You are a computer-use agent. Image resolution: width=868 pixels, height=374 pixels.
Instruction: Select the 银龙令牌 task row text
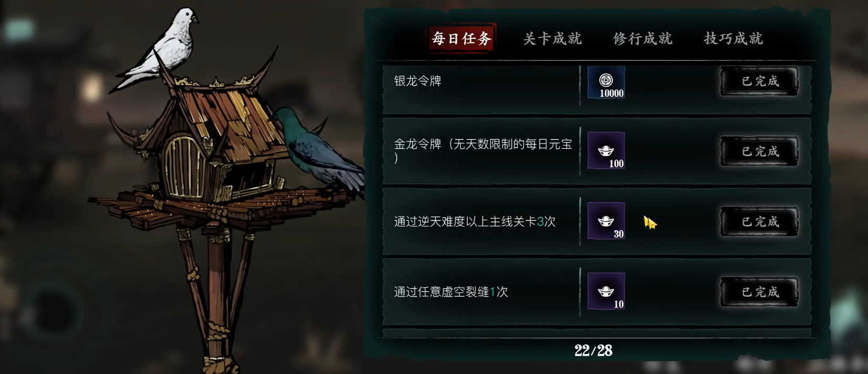tap(417, 81)
